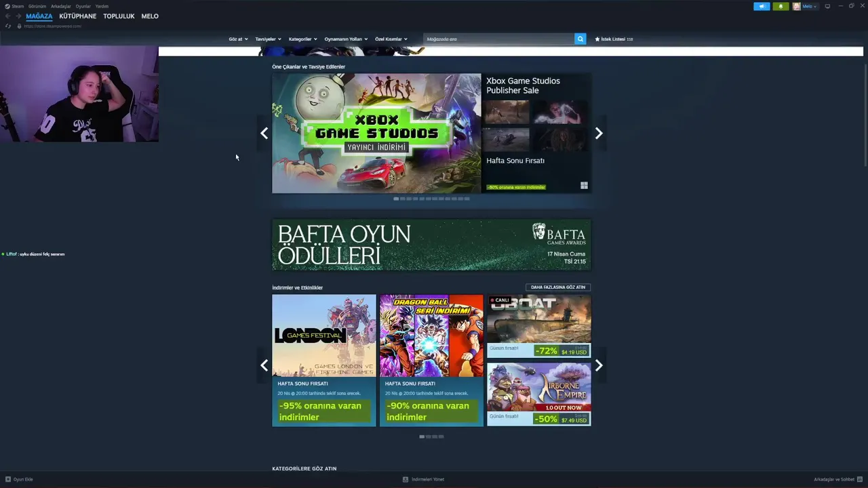Click the Oyun Ekle plus icon
Screen dimensions: 868x488
[8, 479]
